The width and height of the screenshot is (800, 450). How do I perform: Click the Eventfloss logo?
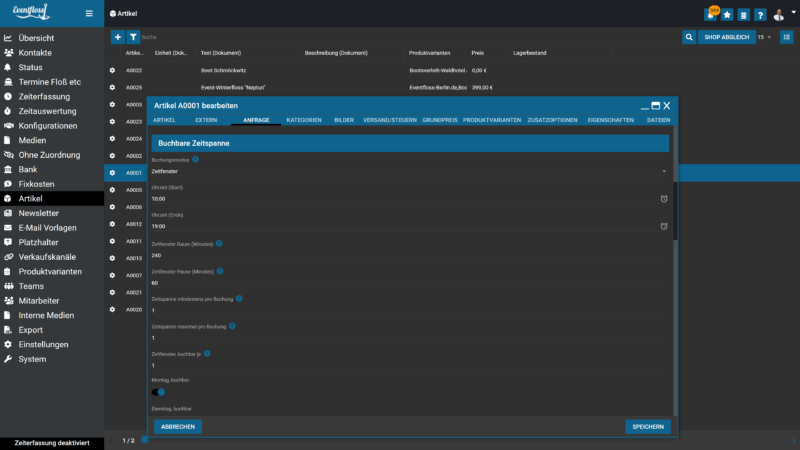tap(32, 12)
